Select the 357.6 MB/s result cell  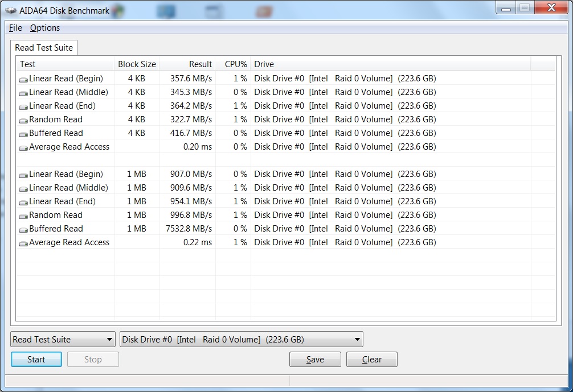point(191,79)
